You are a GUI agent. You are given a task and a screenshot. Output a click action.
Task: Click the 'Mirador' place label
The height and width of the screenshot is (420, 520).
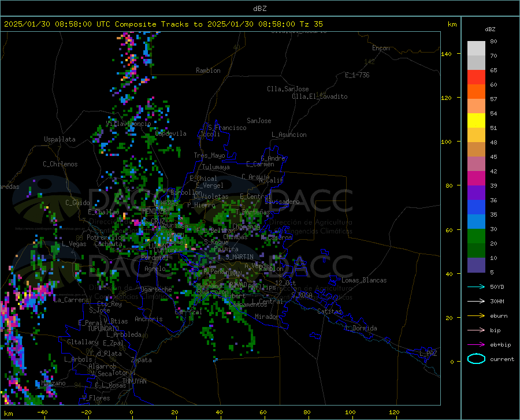[x=266, y=317]
